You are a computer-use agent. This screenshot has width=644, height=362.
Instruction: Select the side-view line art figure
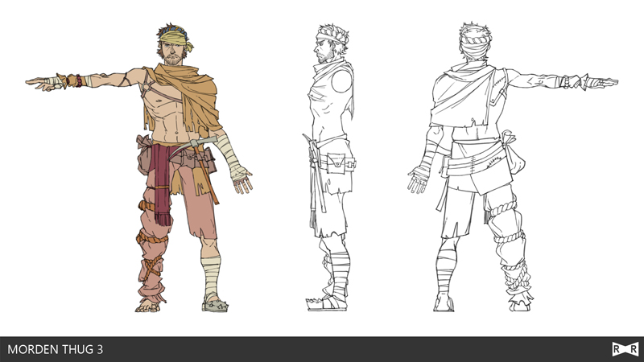(330, 161)
